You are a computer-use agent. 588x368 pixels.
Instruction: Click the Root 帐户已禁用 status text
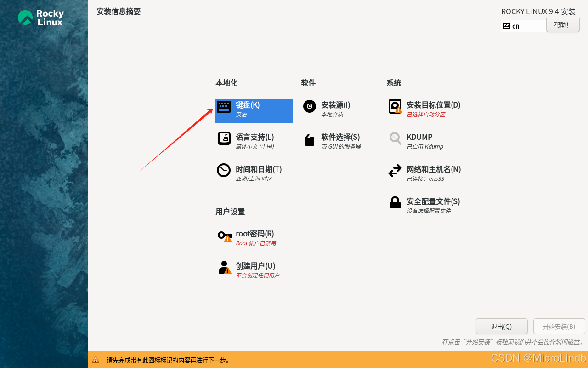256,243
